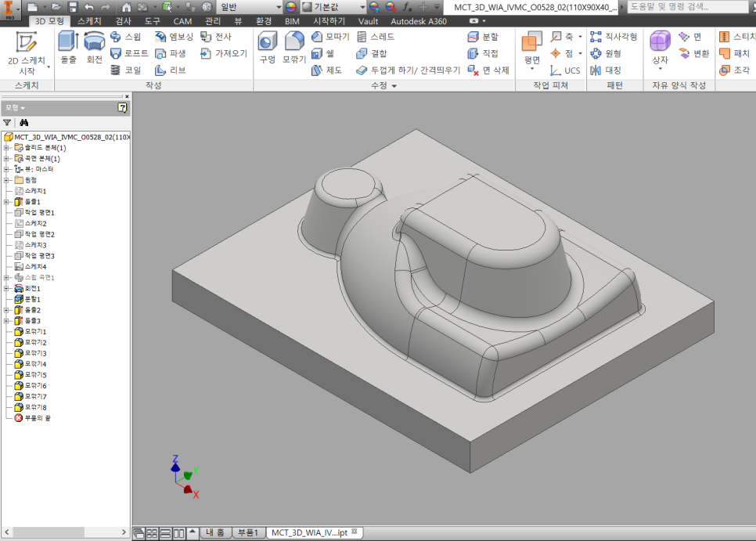The height and width of the screenshot is (541, 756).
Task: Switch to the 스케치 ribbon tab
Action: coord(89,21)
